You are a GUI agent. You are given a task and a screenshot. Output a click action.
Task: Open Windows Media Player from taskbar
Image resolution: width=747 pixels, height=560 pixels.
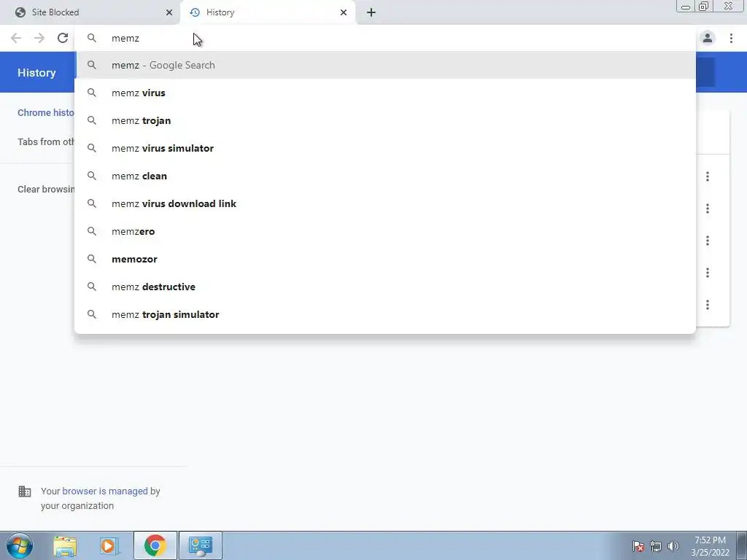[x=109, y=545]
